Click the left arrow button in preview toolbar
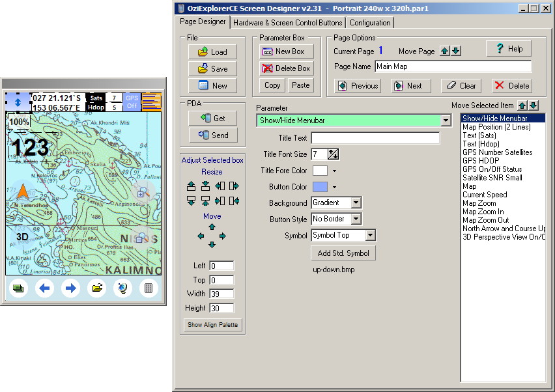The width and height of the screenshot is (555, 392). tap(44, 288)
